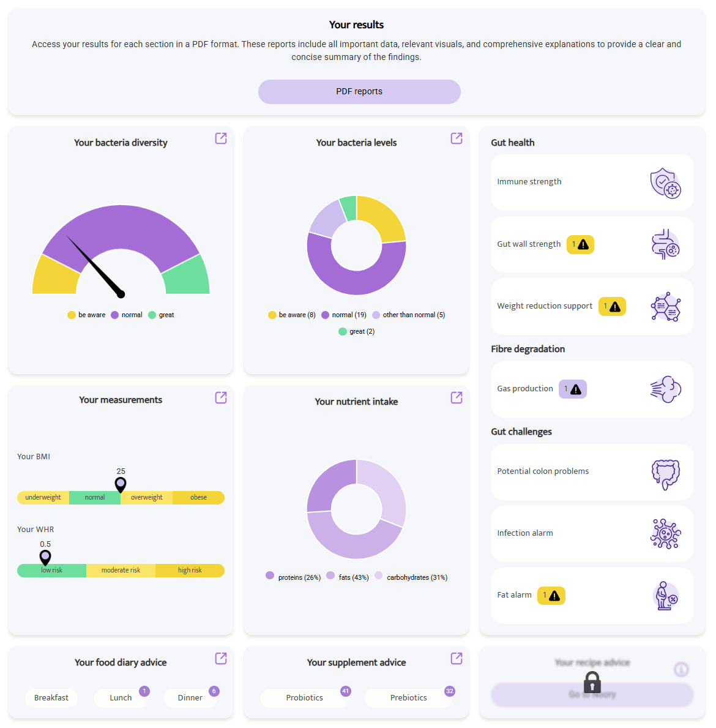Click the Immune strength shield icon
This screenshot has width=716, height=728.
667,182
